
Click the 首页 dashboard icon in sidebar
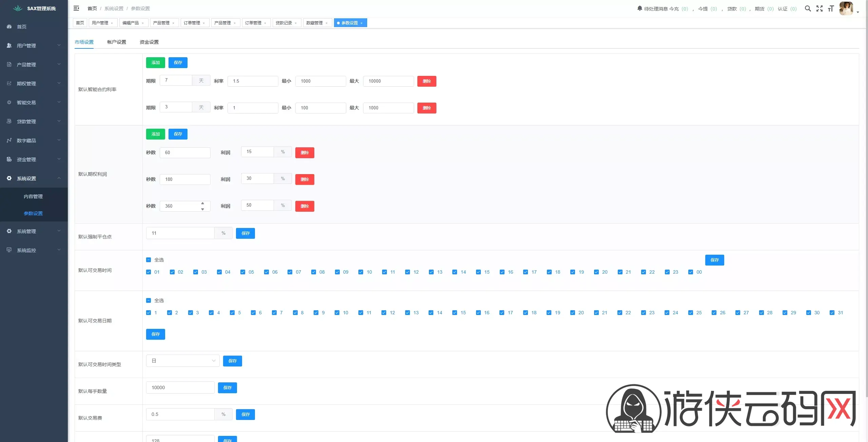click(x=9, y=26)
